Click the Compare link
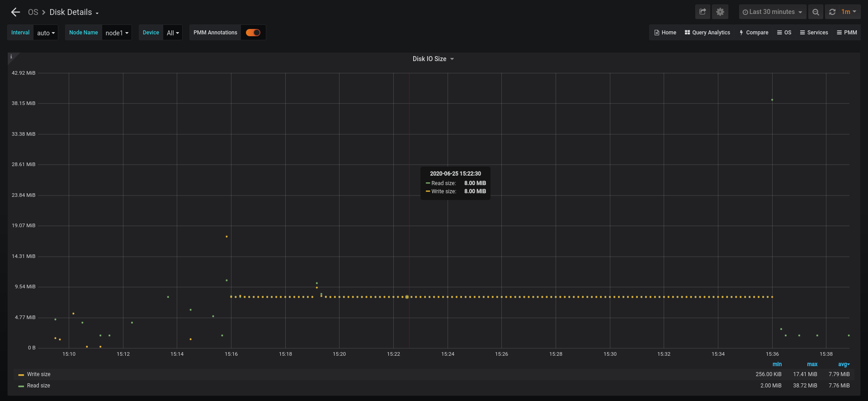This screenshot has height=401, width=868. click(x=754, y=33)
